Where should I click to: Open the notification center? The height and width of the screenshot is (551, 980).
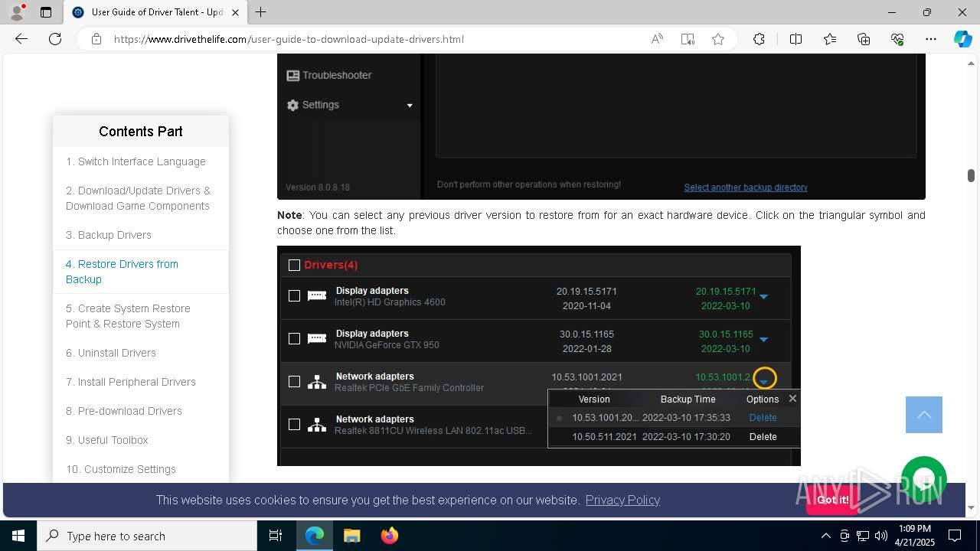click(955, 536)
